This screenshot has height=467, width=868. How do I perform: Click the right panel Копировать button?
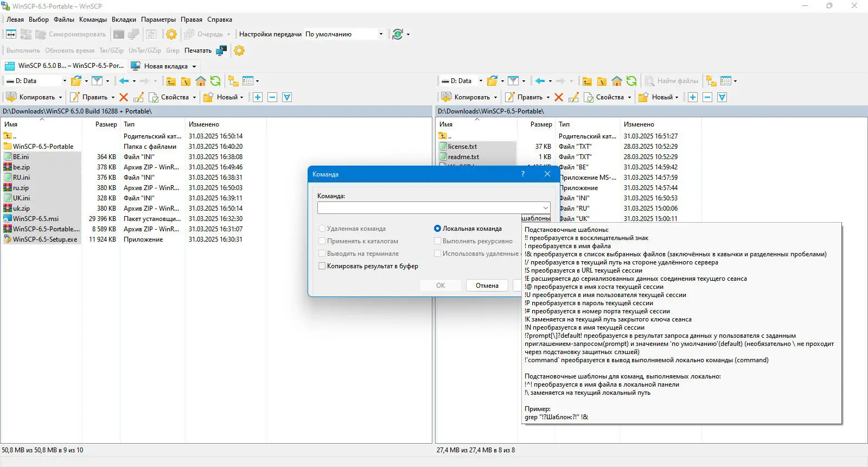click(x=467, y=97)
